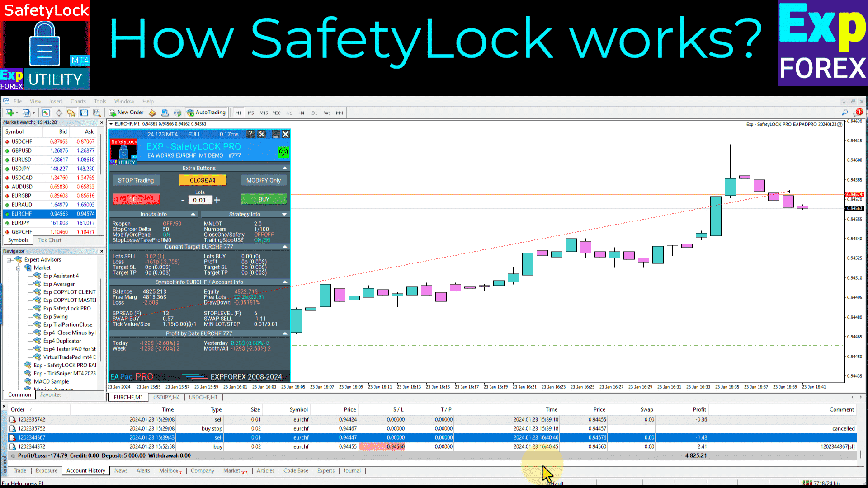Toggle the Navigator panel star-folder icon
This screenshot has height=488, width=868.
[x=71, y=113]
